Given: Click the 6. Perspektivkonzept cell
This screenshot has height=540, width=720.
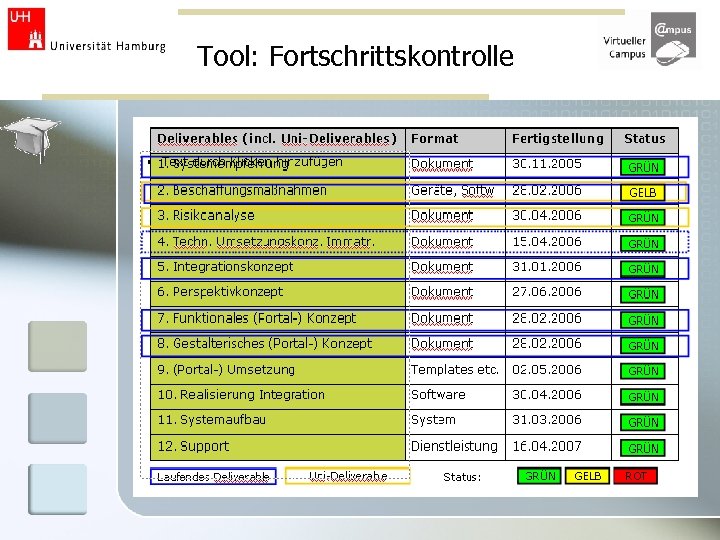Looking at the screenshot, I should click(278, 293).
